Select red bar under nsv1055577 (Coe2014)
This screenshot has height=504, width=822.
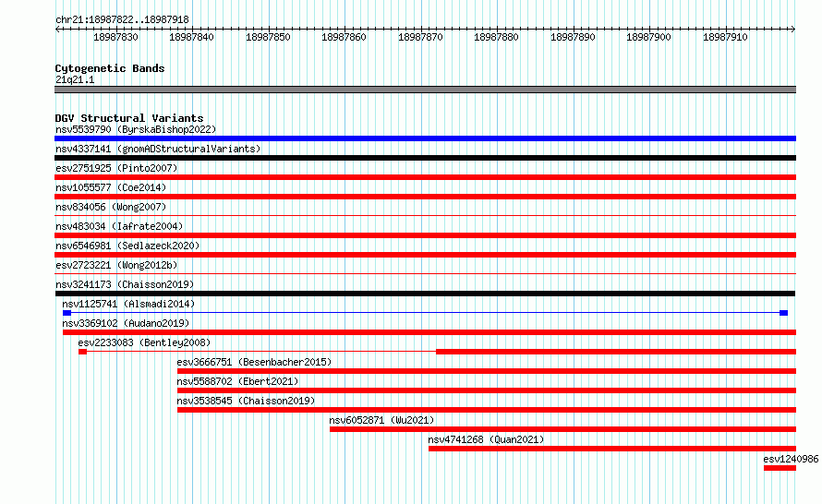point(425,197)
